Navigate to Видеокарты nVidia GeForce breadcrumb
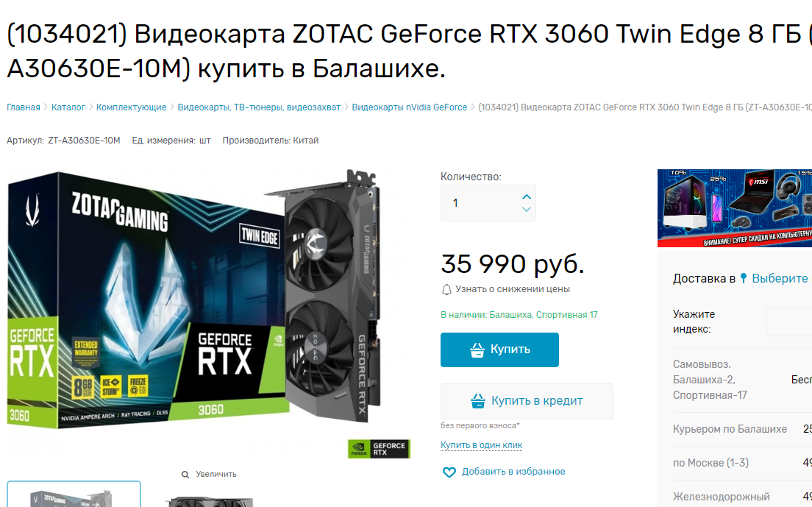Screen dimensions: 812x507 click(409, 107)
